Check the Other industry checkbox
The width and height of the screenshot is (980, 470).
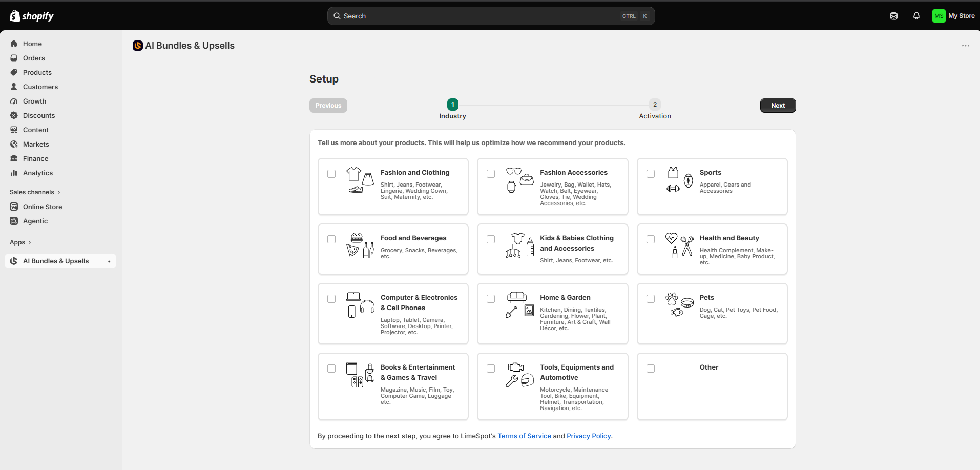tap(651, 369)
